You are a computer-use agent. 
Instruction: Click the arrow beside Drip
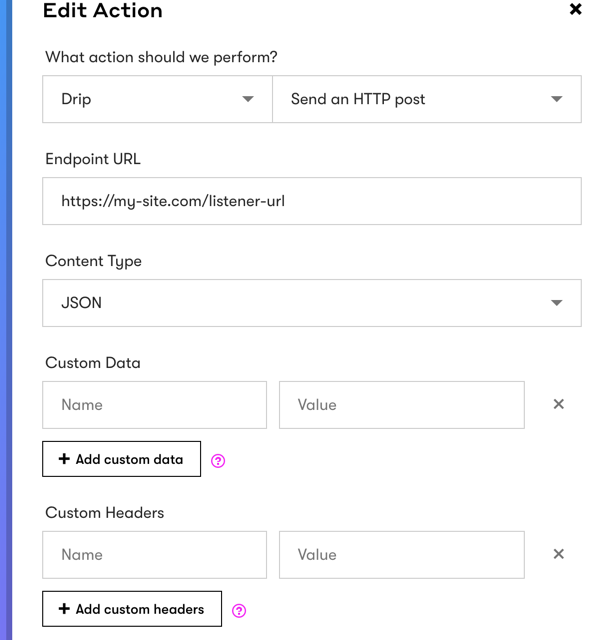(x=248, y=99)
